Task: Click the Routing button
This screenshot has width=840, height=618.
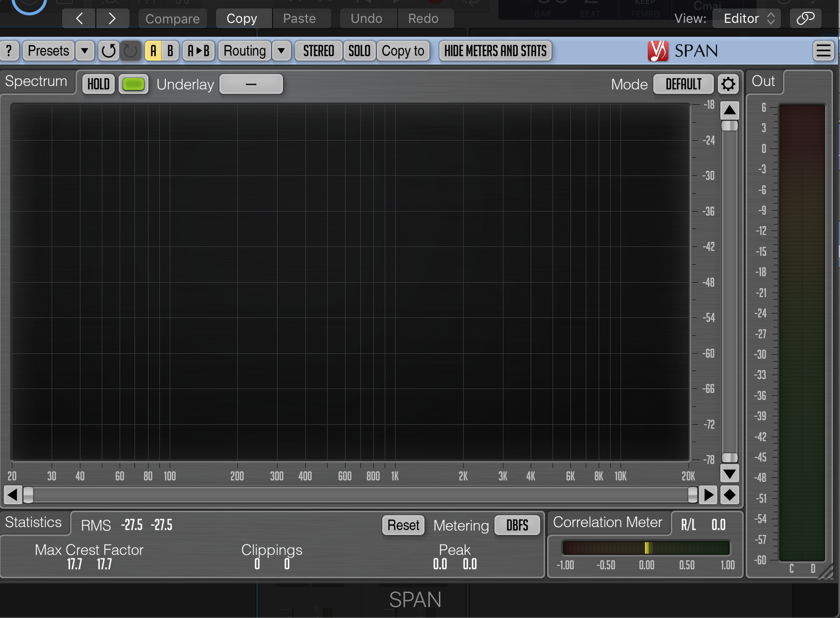Action: pyautogui.click(x=245, y=51)
